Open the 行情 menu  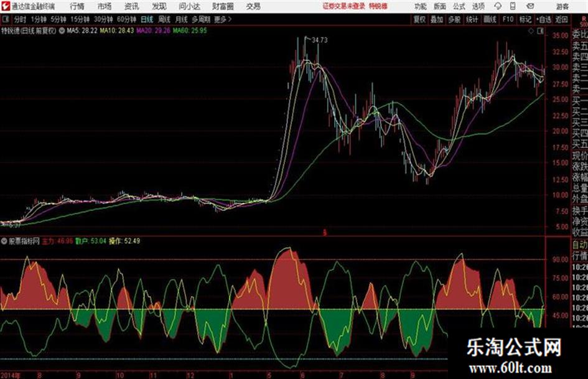tap(77, 6)
